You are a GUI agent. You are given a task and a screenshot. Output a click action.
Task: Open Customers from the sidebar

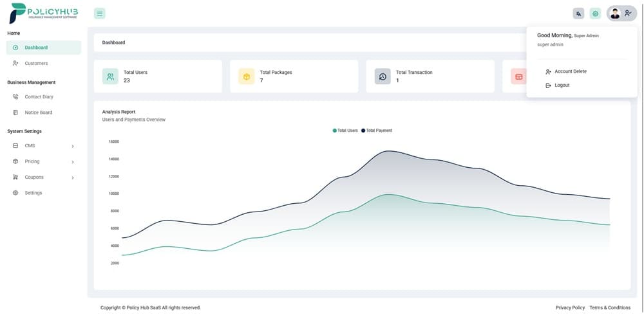click(36, 63)
